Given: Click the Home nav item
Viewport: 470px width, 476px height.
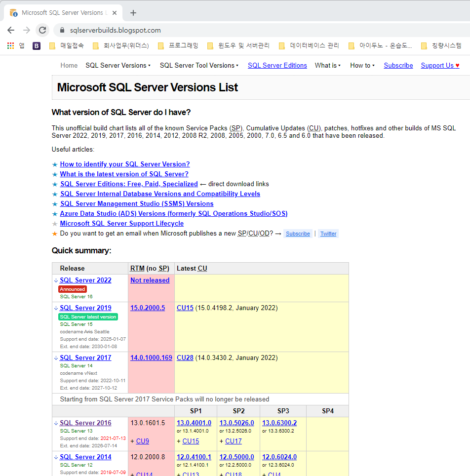Looking at the screenshot, I should pos(69,65).
